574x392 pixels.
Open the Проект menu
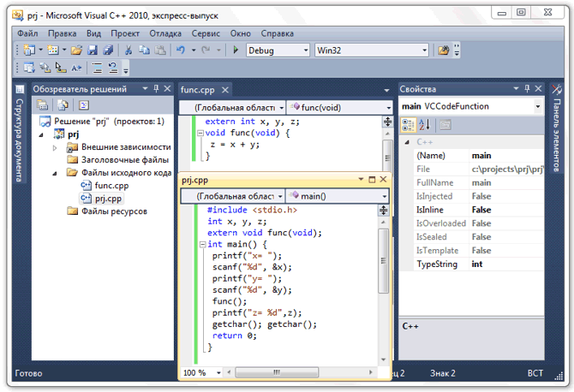[125, 33]
